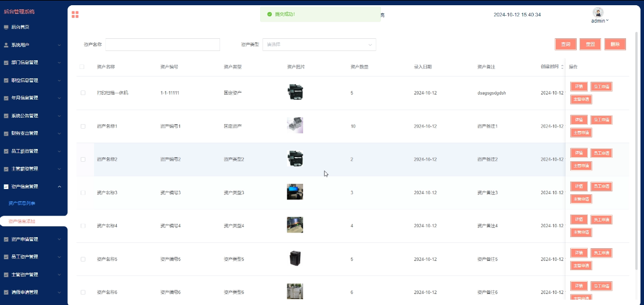The width and height of the screenshot is (644, 305).
Task: Click the 资产编号2 cell
Action: coord(171,159)
